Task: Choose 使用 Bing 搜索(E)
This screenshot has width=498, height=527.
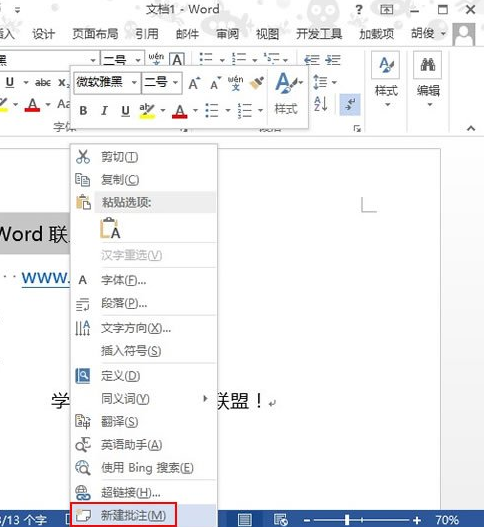Action: pos(143,468)
